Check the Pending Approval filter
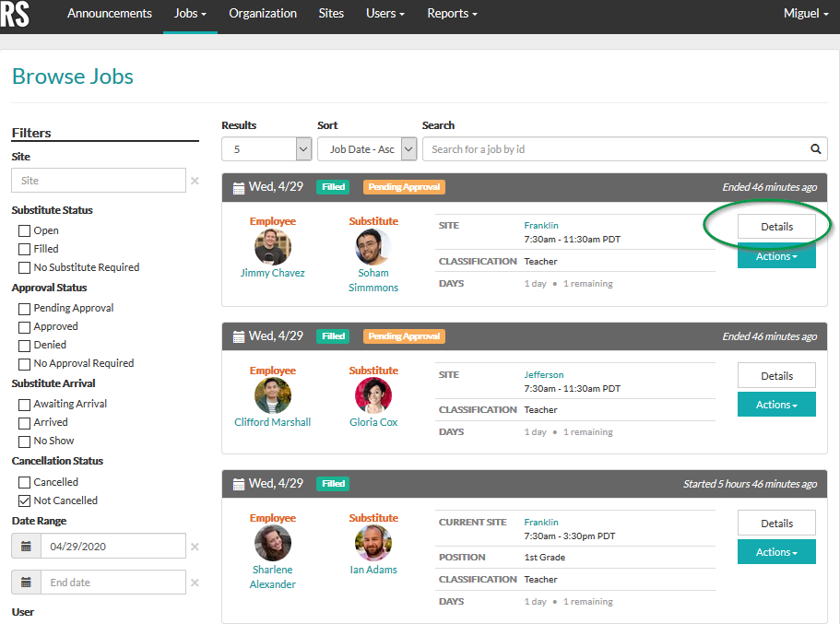Image resolution: width=840 pixels, height=624 pixels. coord(24,309)
